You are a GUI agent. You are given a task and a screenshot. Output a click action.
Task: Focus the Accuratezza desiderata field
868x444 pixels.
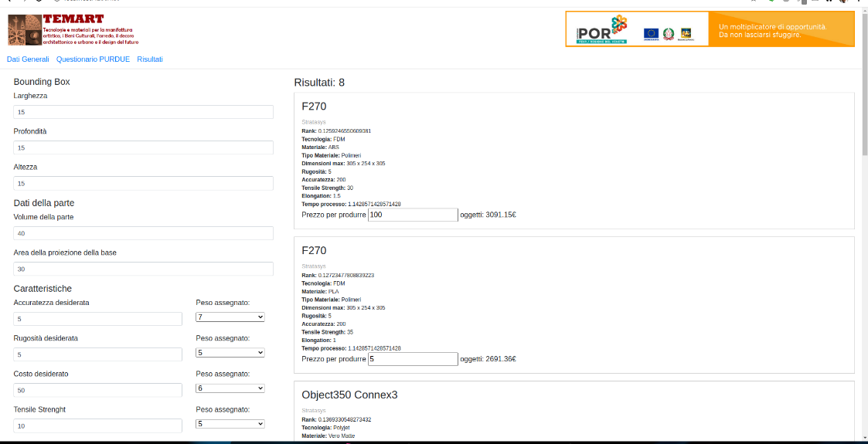(x=98, y=319)
